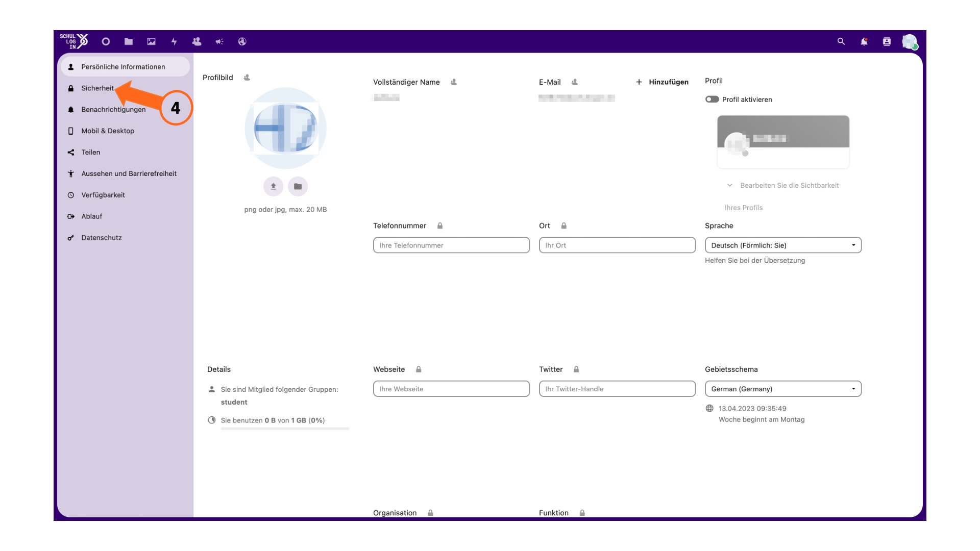Open the Contacts people icon in top bar
Image resolution: width=980 pixels, height=551 pixels.
coord(197,41)
